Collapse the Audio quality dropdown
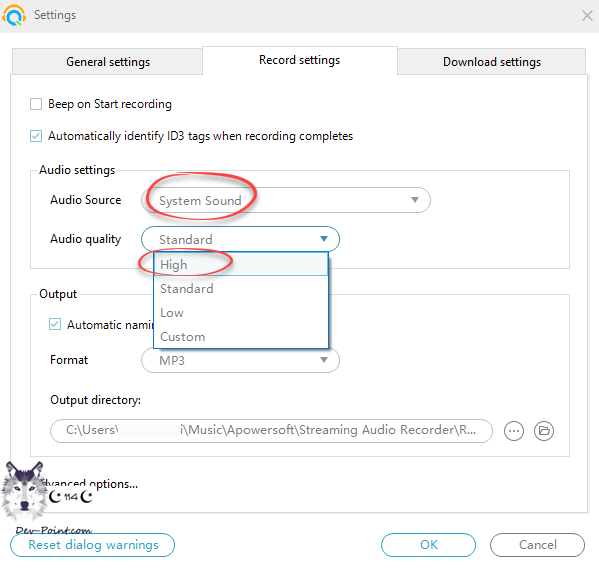The image size is (599, 572). 240,239
